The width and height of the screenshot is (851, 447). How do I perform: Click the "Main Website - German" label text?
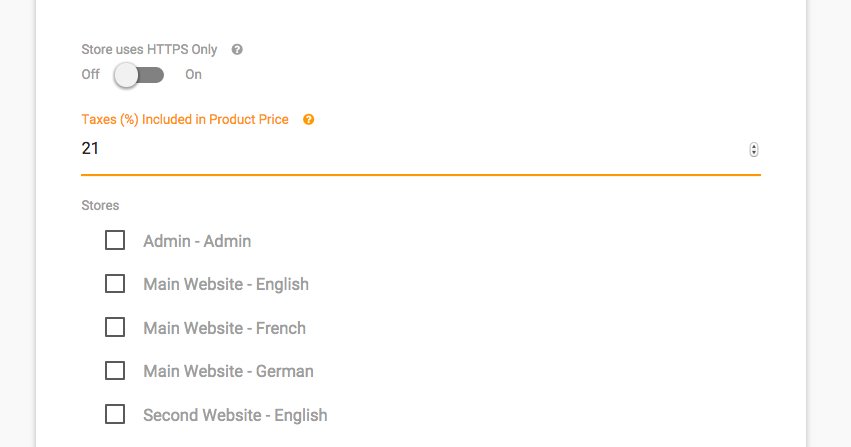228,371
